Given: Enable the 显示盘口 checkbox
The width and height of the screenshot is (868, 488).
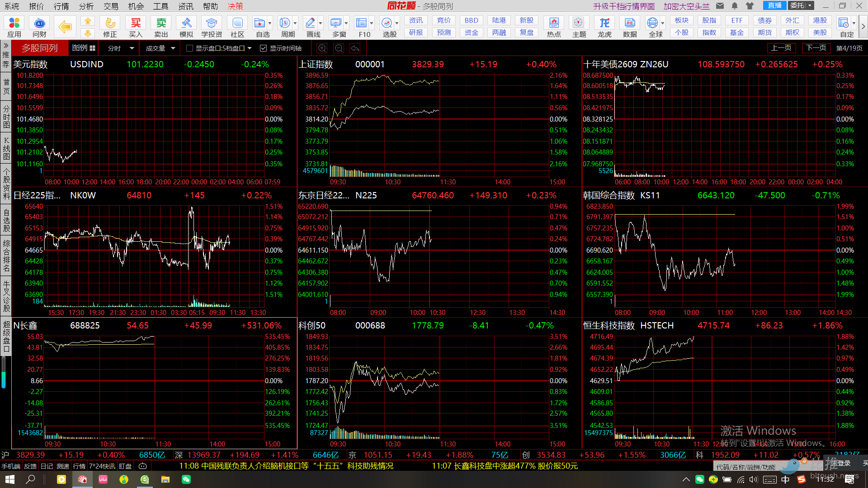Looking at the screenshot, I should coord(189,48).
